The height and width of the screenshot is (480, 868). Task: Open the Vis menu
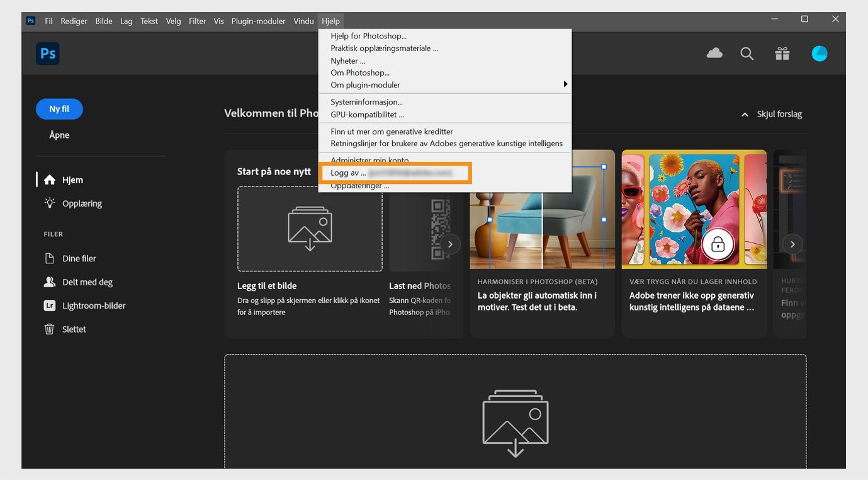(x=219, y=21)
